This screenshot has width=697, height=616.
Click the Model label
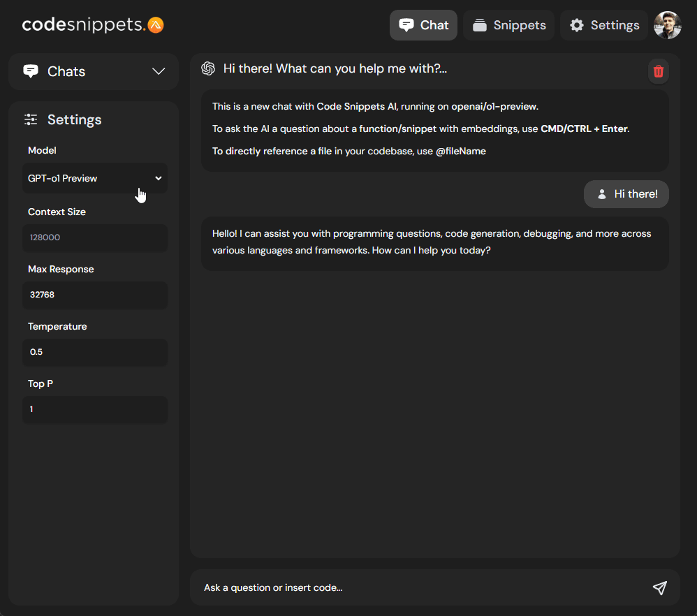42,150
